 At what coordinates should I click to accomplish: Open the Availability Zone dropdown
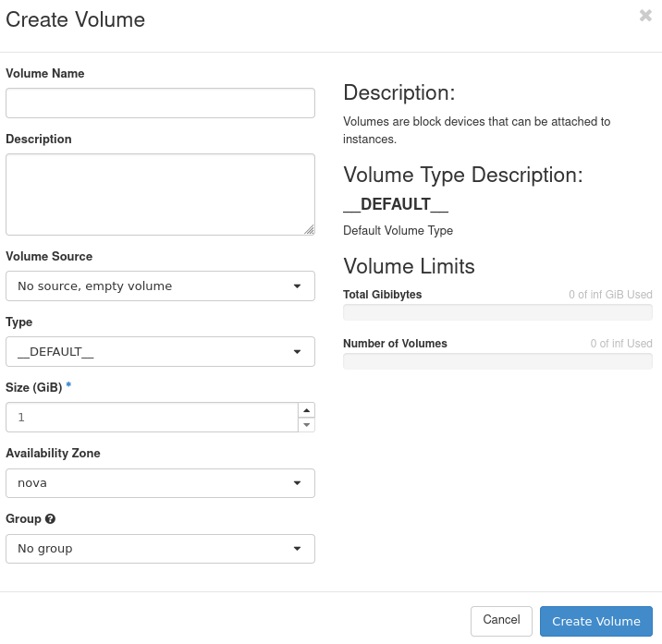click(x=160, y=483)
